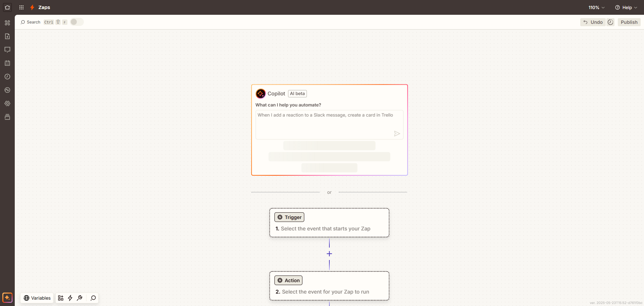Open the clock history icon in sidebar

click(7, 77)
